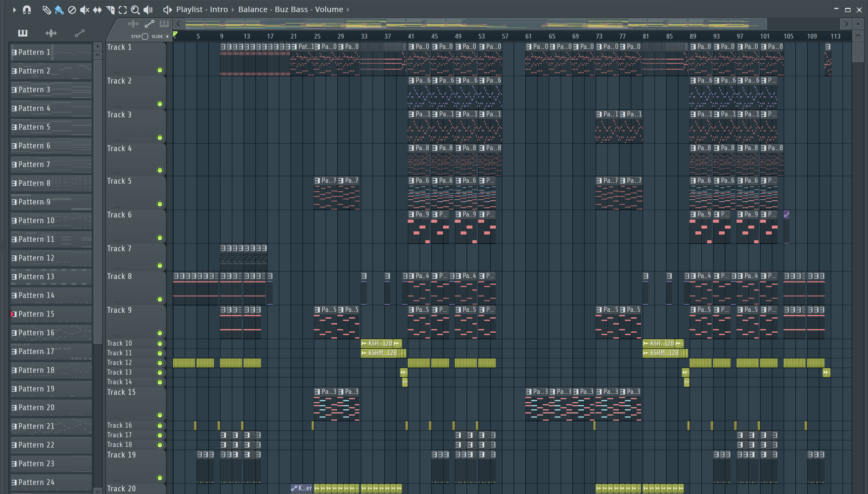The height and width of the screenshot is (494, 868).
Task: Mute Track 8 with its green LED
Action: pyautogui.click(x=160, y=299)
